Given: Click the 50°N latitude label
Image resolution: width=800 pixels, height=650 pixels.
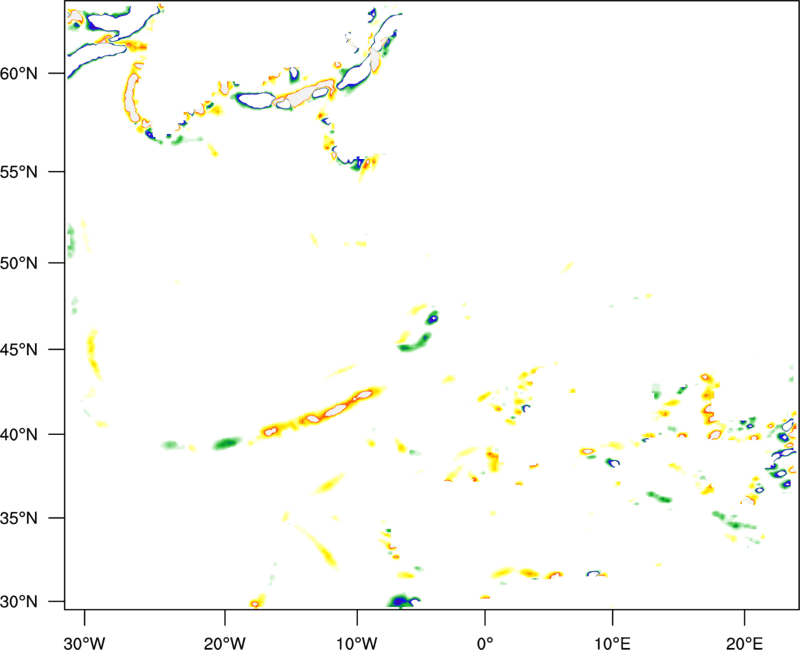Looking at the screenshot, I should click(19, 264).
